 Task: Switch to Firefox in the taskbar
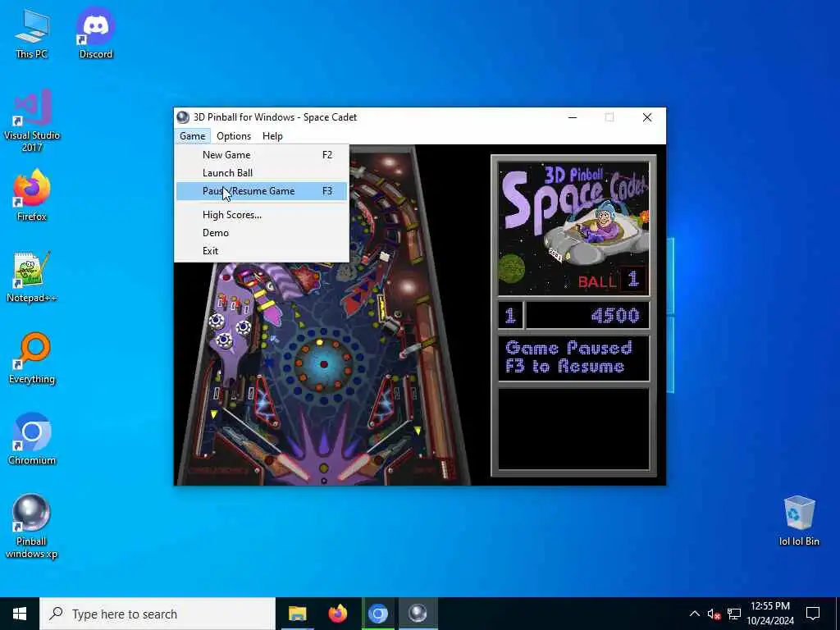click(x=337, y=614)
